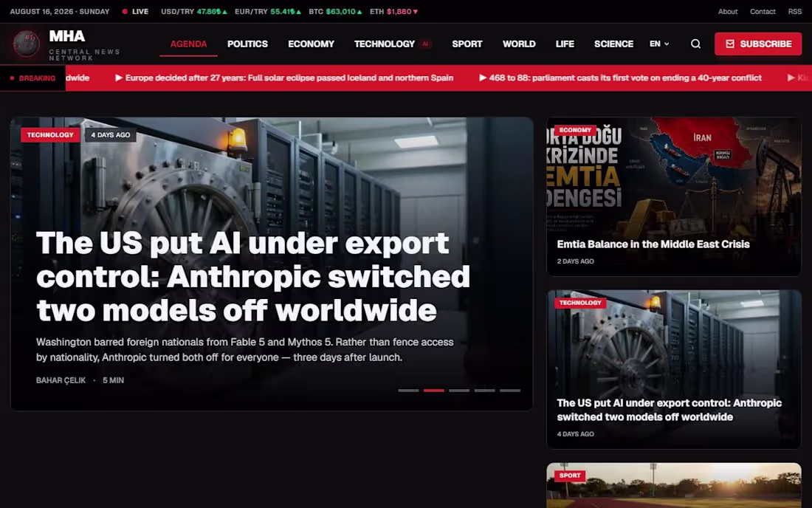812x508 pixels.
Task: Click the red LIVE indicator dot
Action: point(125,11)
